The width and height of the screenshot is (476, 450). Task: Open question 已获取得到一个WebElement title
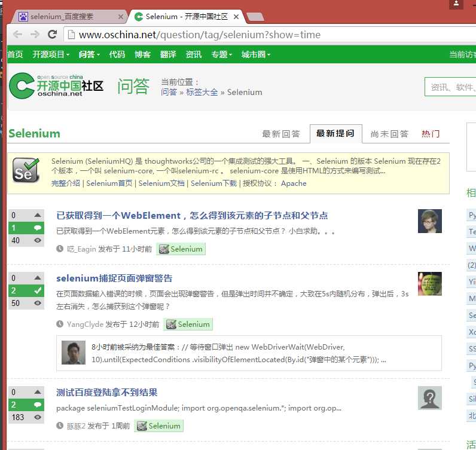coord(192,216)
